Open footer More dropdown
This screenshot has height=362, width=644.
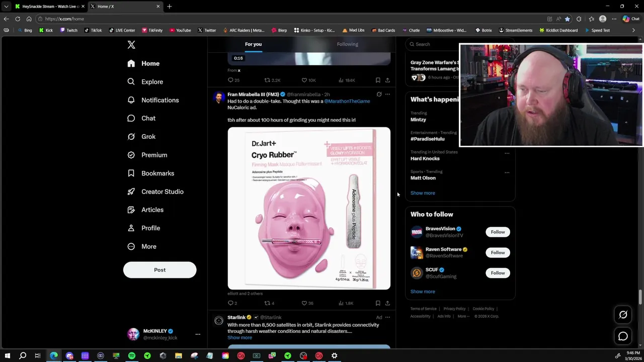[463, 316]
